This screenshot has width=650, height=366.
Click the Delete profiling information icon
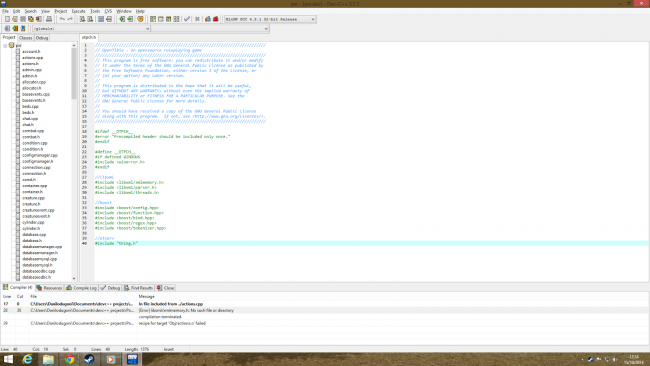[216, 19]
